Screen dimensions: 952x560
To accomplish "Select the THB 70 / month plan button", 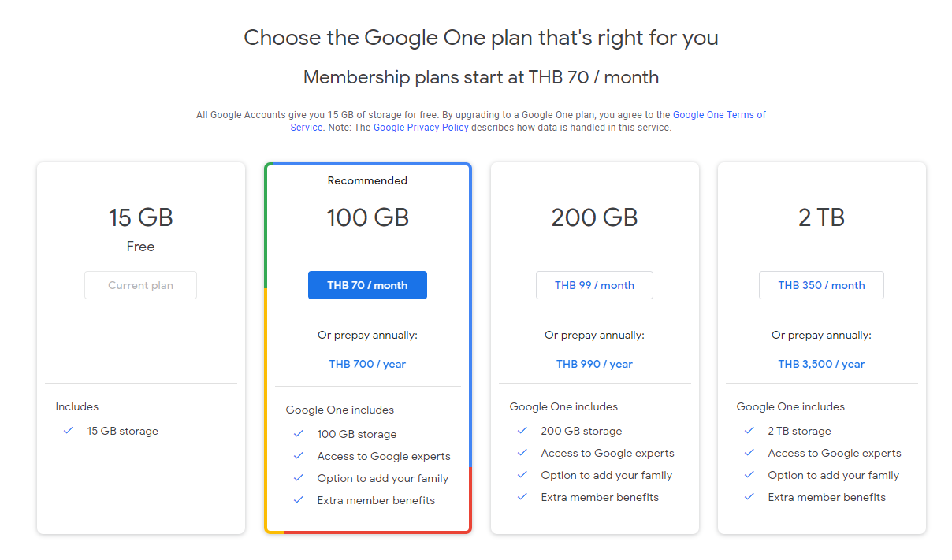I will 367,285.
